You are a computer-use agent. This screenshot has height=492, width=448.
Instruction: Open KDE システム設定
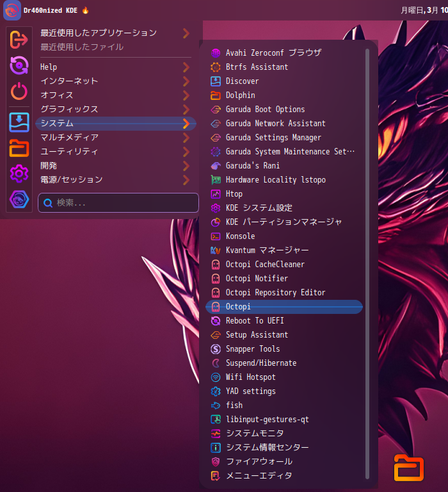click(284, 208)
